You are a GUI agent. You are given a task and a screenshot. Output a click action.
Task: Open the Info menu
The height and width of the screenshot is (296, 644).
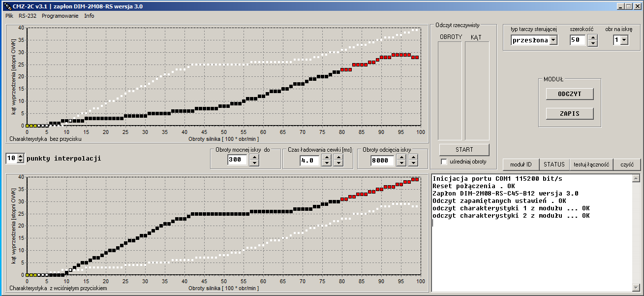point(89,16)
